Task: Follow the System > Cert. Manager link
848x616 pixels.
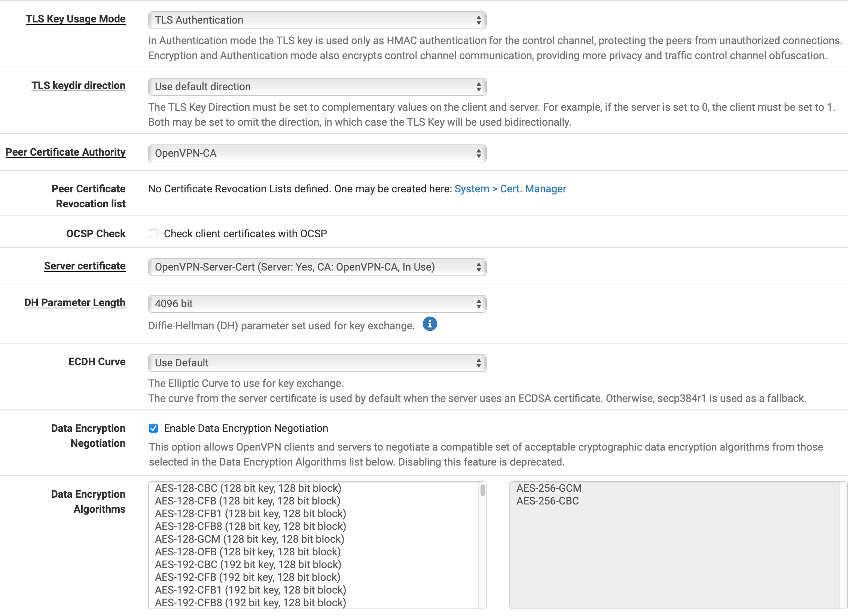Action: pyautogui.click(x=510, y=189)
